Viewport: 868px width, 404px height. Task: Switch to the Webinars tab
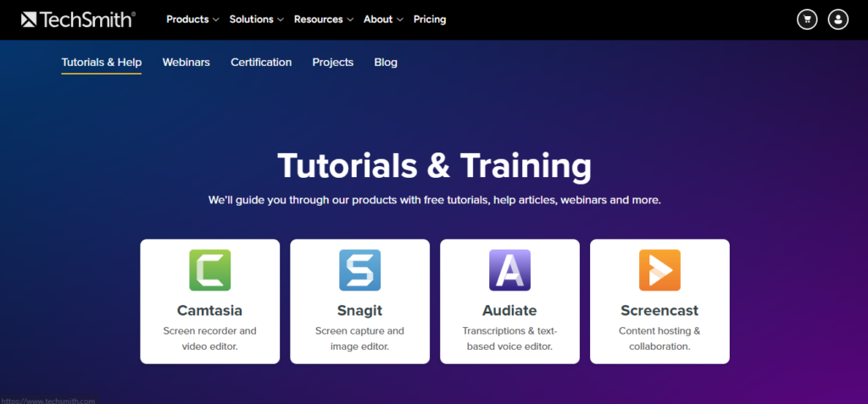[186, 63]
